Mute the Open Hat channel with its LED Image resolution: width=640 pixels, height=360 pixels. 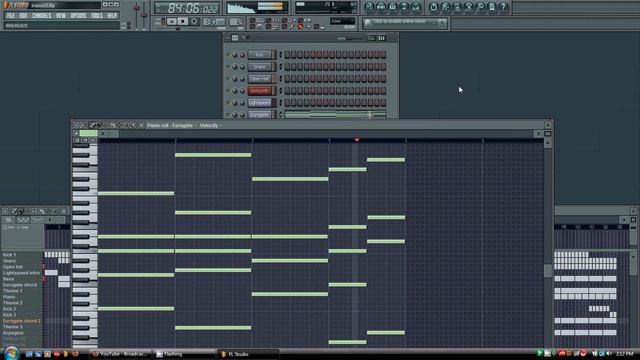pos(228,78)
